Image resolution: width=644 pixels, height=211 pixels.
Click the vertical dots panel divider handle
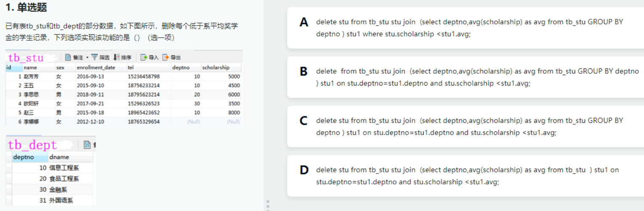pos(268,205)
